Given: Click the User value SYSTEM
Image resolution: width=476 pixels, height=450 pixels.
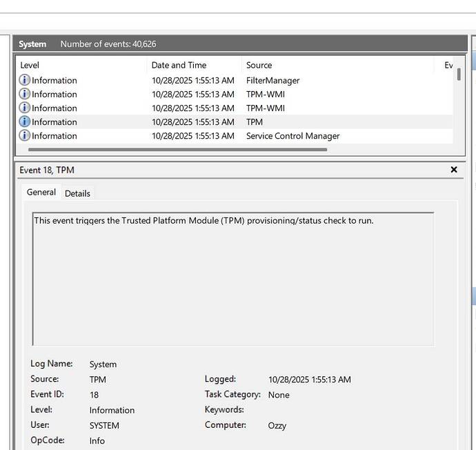Looking at the screenshot, I should click(x=104, y=426).
